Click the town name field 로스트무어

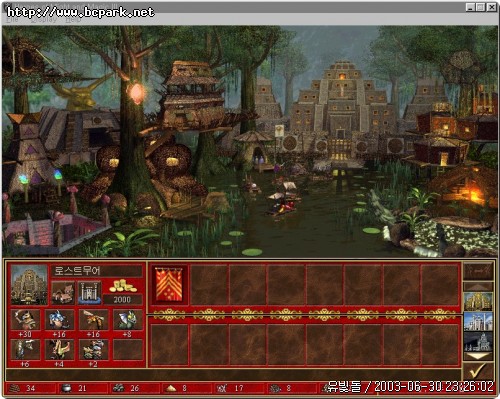coord(97,271)
